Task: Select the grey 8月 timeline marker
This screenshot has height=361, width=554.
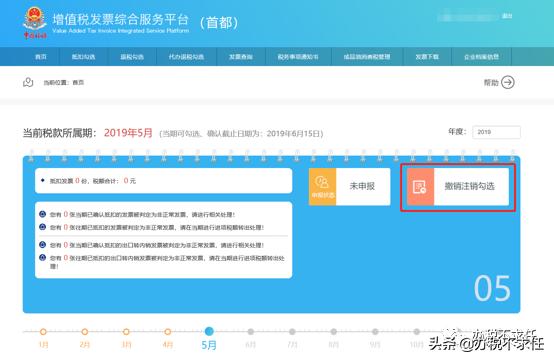Action: [334, 332]
